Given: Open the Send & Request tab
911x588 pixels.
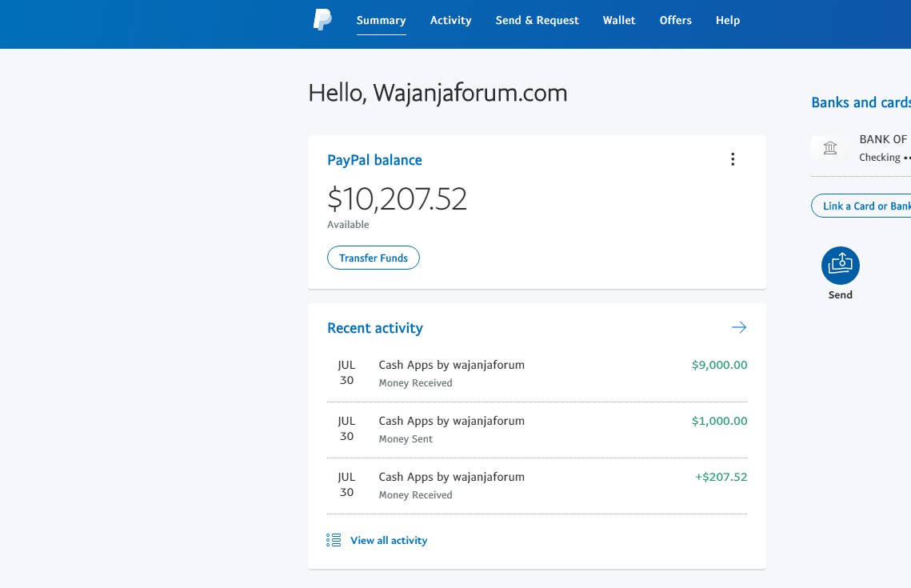Looking at the screenshot, I should (x=537, y=20).
